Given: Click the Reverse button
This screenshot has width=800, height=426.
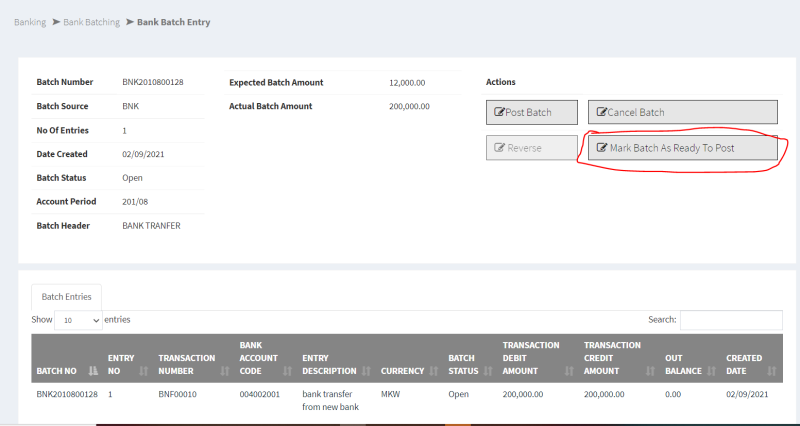Looking at the screenshot, I should (x=531, y=148).
